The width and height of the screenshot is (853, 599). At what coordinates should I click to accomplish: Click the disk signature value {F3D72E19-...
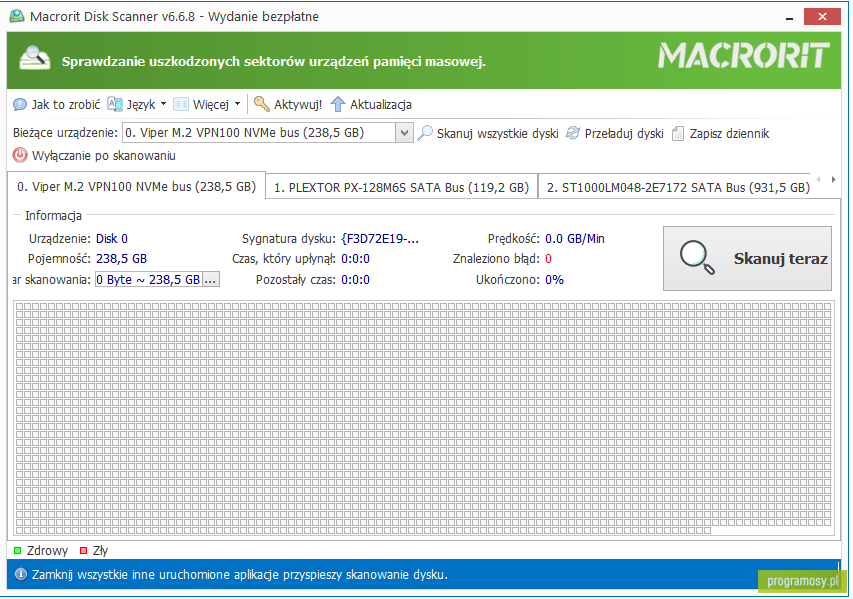click(x=380, y=238)
